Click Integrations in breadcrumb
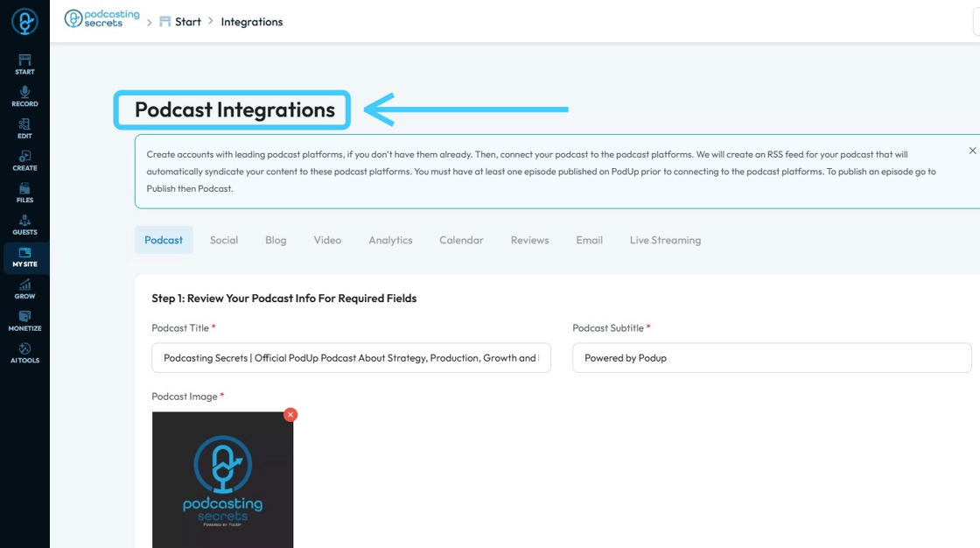980x548 pixels. [251, 22]
